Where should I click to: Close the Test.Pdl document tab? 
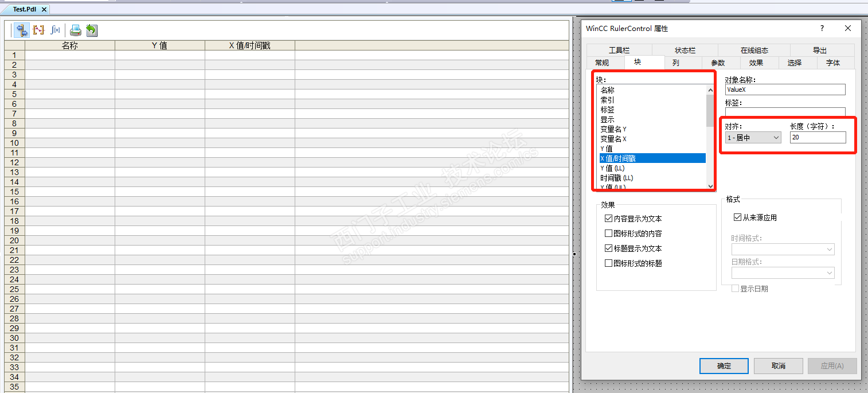point(44,10)
